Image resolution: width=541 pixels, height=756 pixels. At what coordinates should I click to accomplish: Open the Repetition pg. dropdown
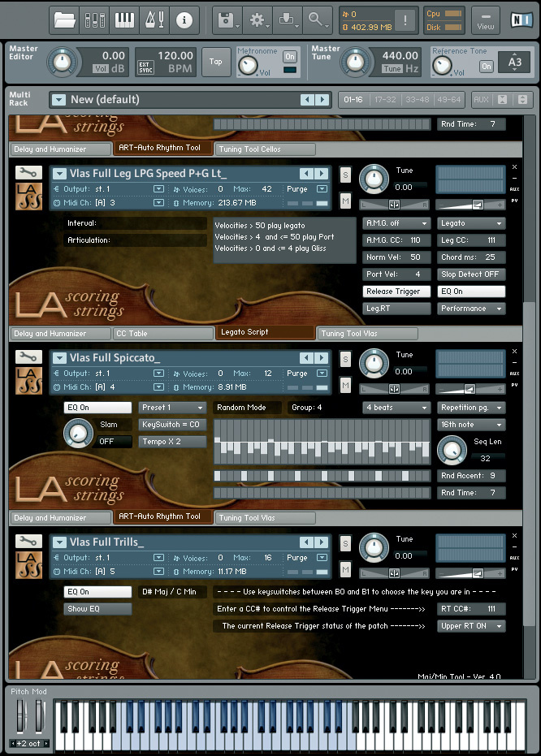(x=471, y=408)
